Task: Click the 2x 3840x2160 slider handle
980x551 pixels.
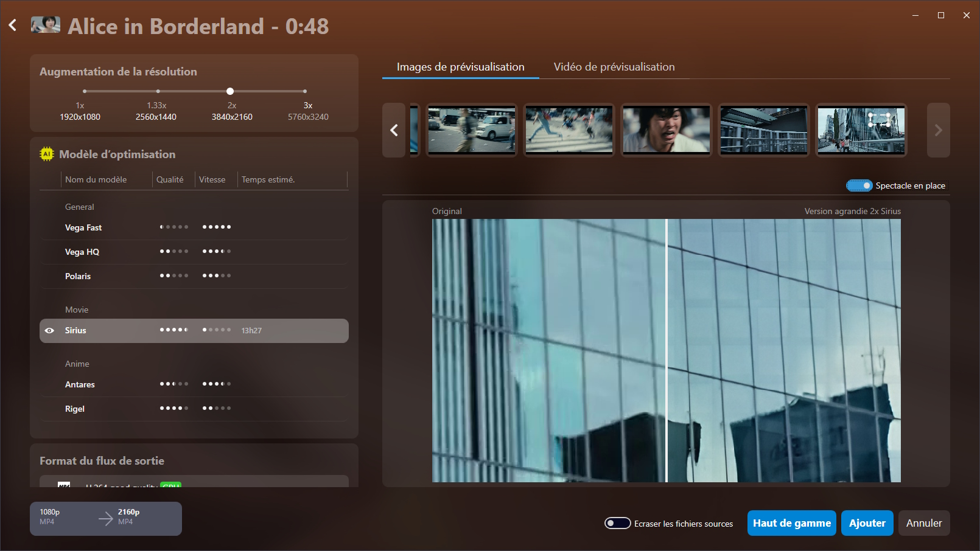Action: click(230, 91)
